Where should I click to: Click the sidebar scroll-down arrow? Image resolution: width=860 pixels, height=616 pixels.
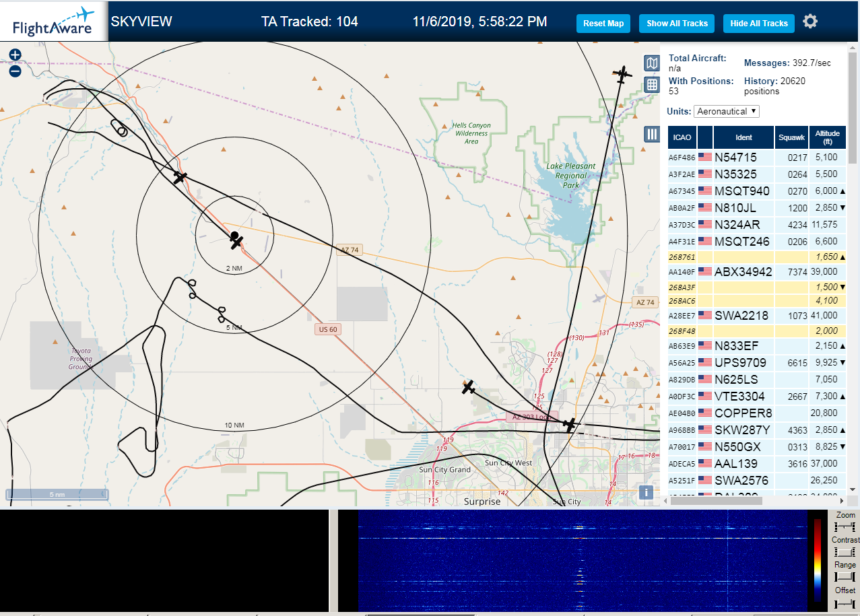(853, 489)
